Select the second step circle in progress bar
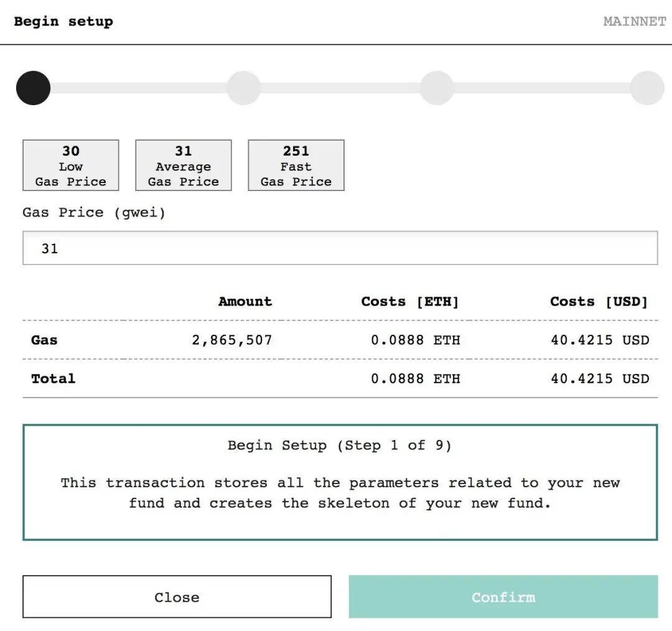 tap(243, 88)
